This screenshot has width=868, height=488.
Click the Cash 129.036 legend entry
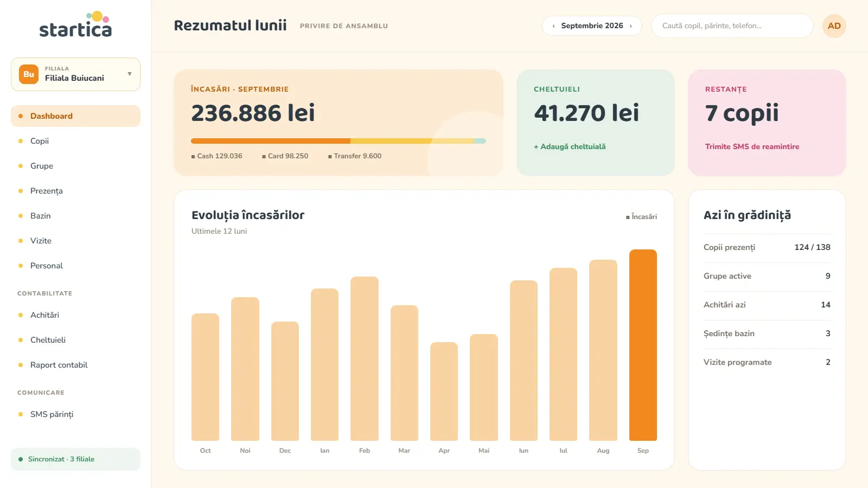point(216,156)
